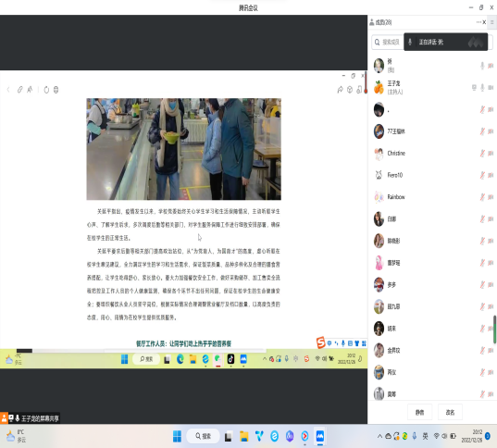Click Christine's muted microphone icon
497x448 pixels.
(x=482, y=153)
